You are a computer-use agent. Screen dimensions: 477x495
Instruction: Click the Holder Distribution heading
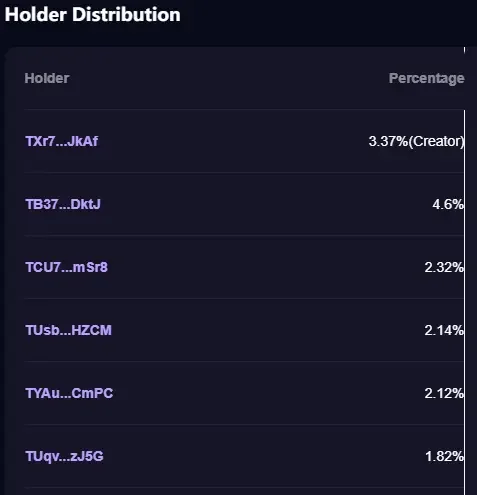click(x=93, y=15)
